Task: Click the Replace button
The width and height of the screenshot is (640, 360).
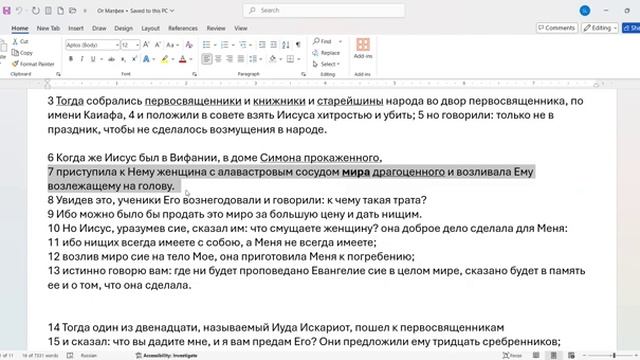Action: pos(326,53)
